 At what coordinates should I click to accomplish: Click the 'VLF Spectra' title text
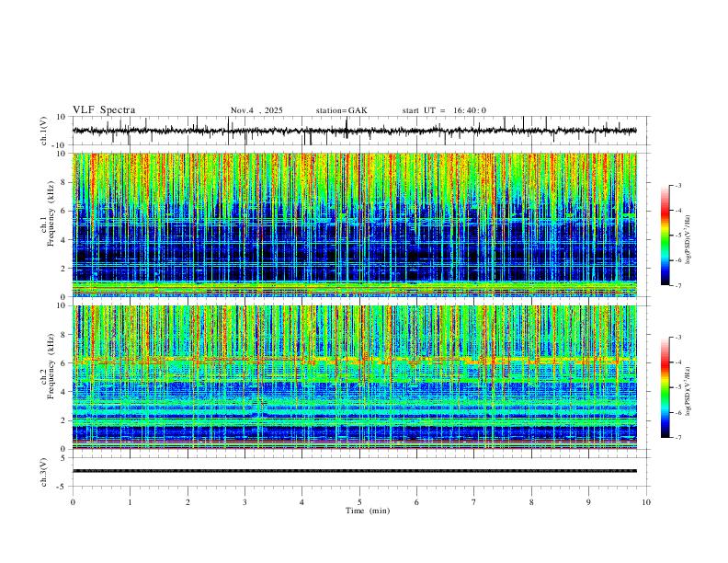104,110
